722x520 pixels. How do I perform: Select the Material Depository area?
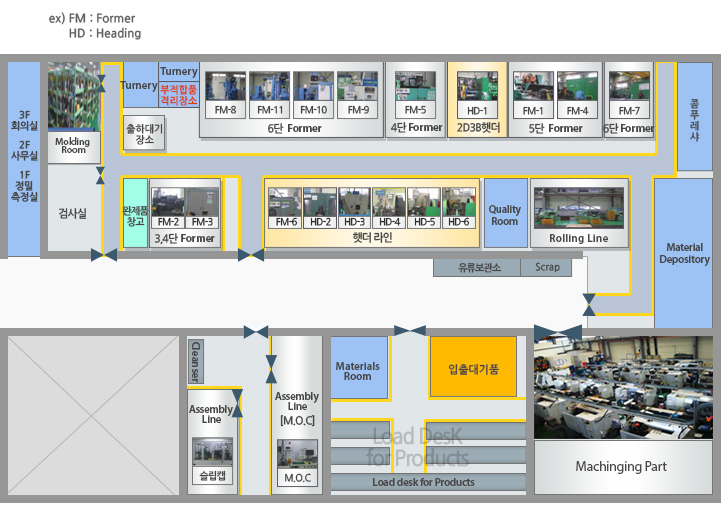click(684, 253)
